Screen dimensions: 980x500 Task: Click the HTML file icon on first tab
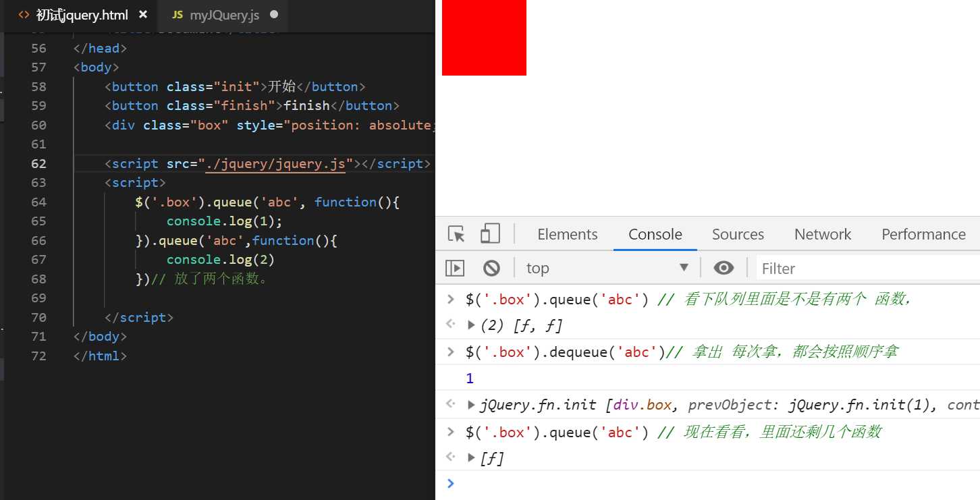click(x=24, y=15)
